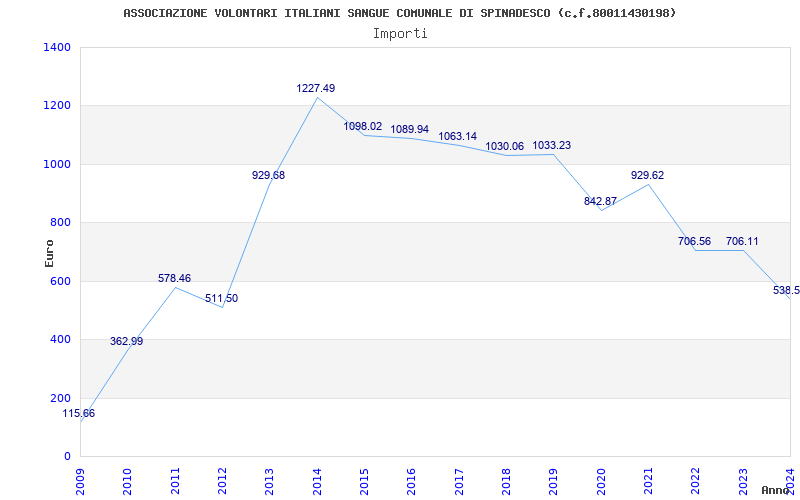Click the 2017 x-axis label
Image resolution: width=800 pixels, height=500 pixels.
459,481
